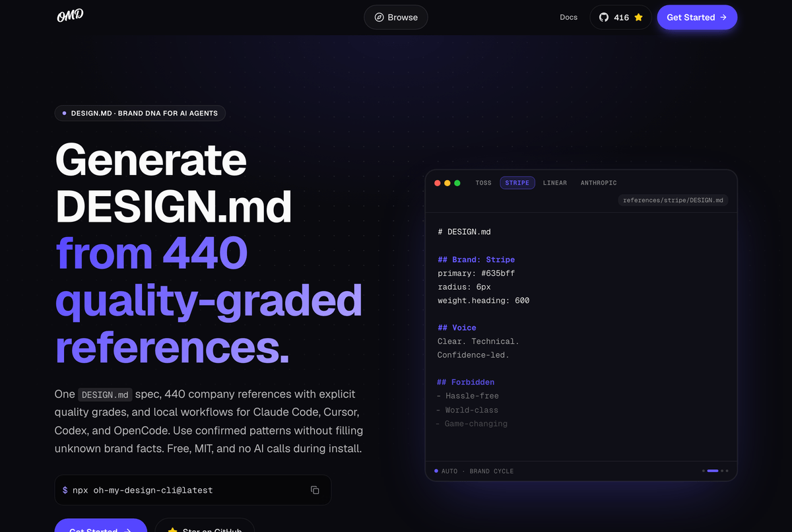The width and height of the screenshot is (792, 532).
Task: Click the '# DESIGN.md' title line
Action: tap(464, 232)
